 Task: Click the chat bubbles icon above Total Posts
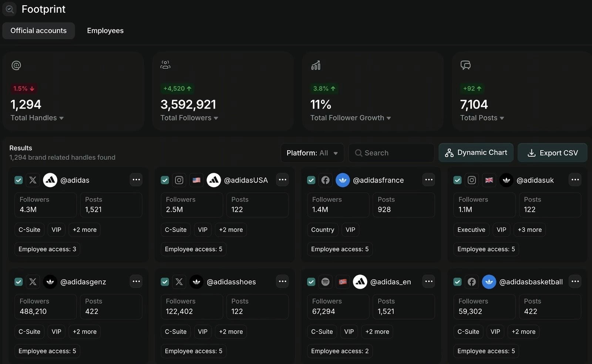point(465,65)
